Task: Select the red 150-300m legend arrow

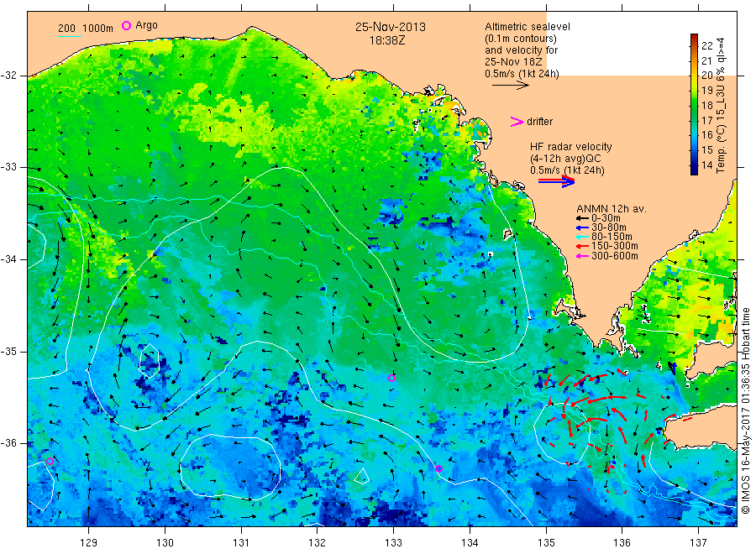Action: coord(581,246)
